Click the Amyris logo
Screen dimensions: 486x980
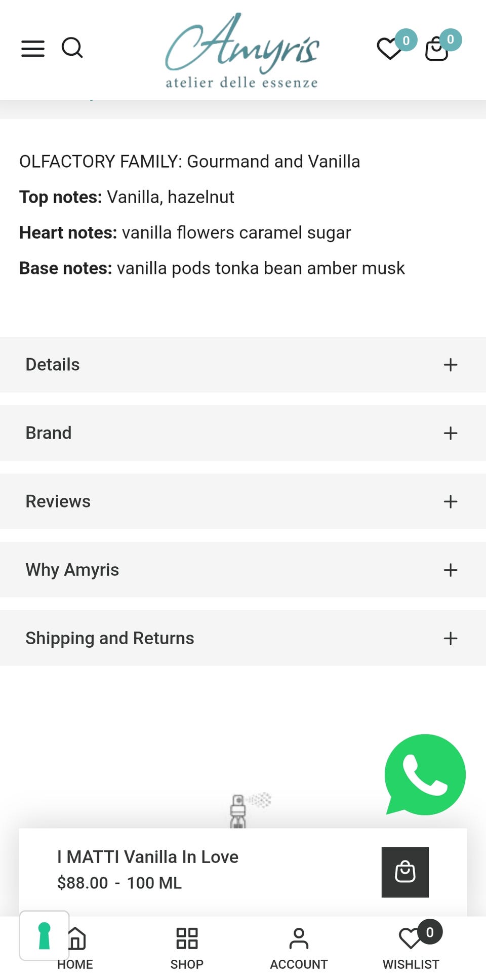(242, 51)
